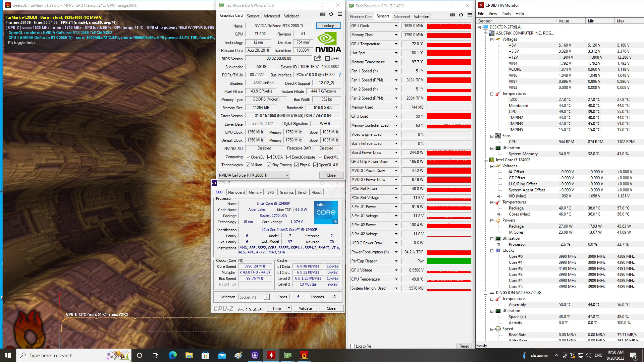Switch to the Mainboard tab in CPU-Z
This screenshot has height=362, width=644.
(x=236, y=192)
